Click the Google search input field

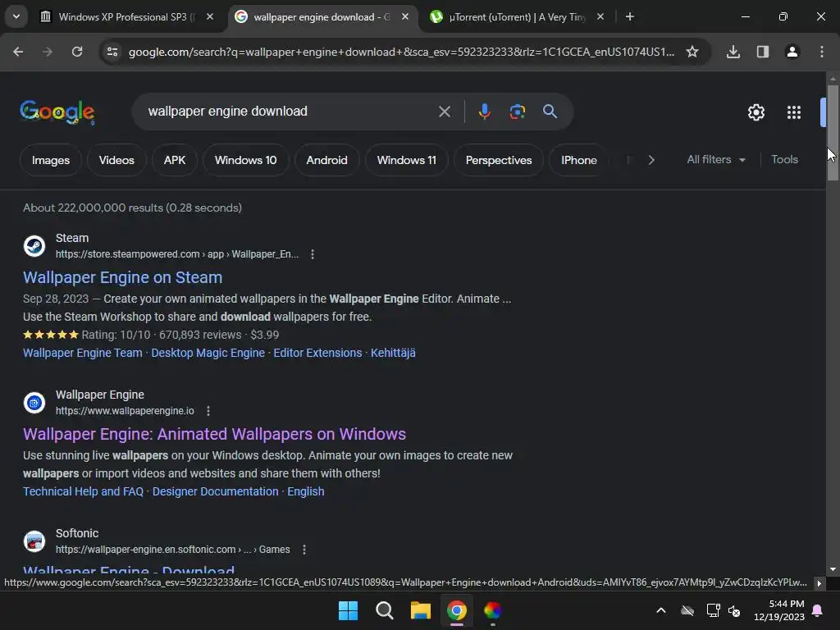(x=290, y=112)
